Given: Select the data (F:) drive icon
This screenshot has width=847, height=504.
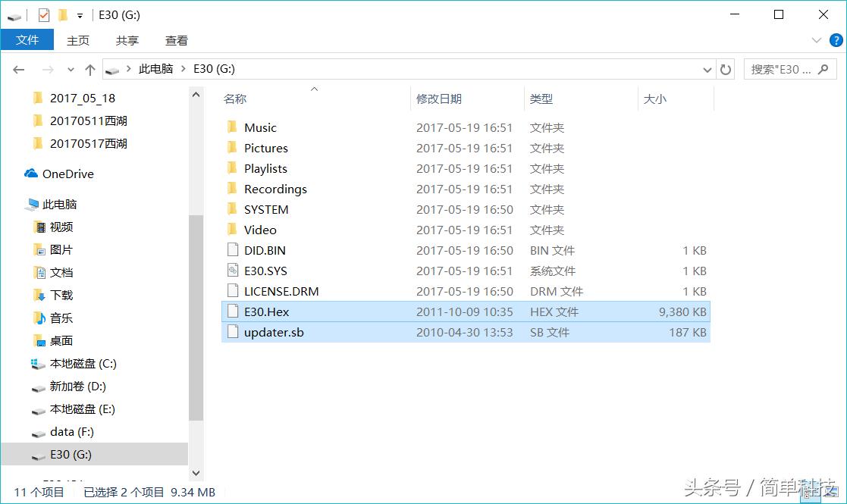Looking at the screenshot, I should (37, 432).
